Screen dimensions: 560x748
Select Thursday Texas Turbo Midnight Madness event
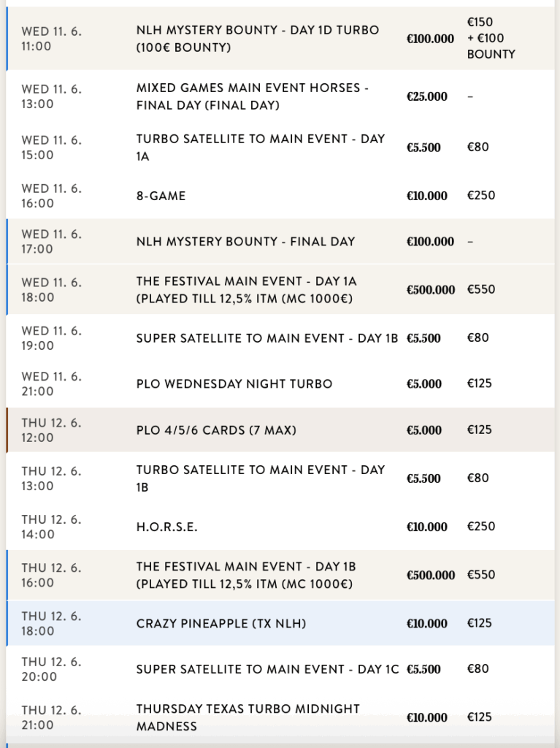pyautogui.click(x=248, y=717)
